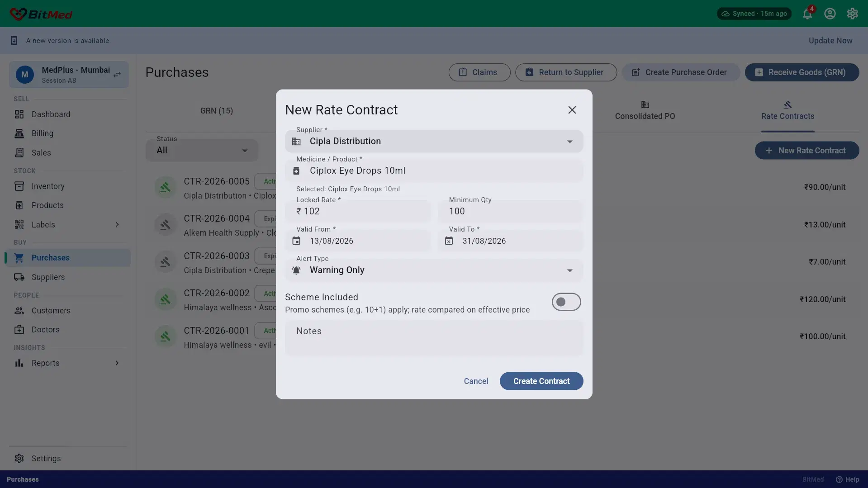Click the Claims button
This screenshot has height=488, width=868.
pyautogui.click(x=479, y=72)
